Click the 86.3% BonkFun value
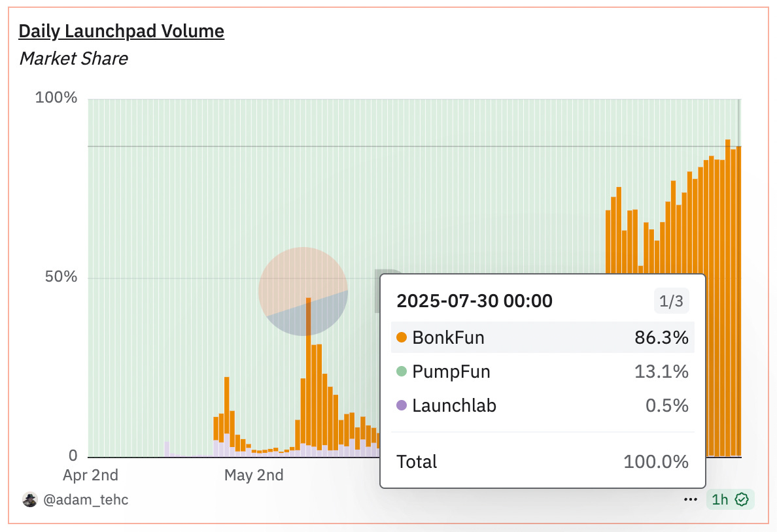 click(661, 338)
